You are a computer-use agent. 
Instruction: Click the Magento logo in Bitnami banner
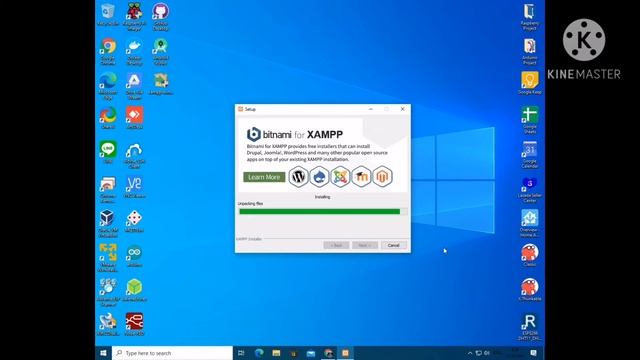[x=382, y=177]
